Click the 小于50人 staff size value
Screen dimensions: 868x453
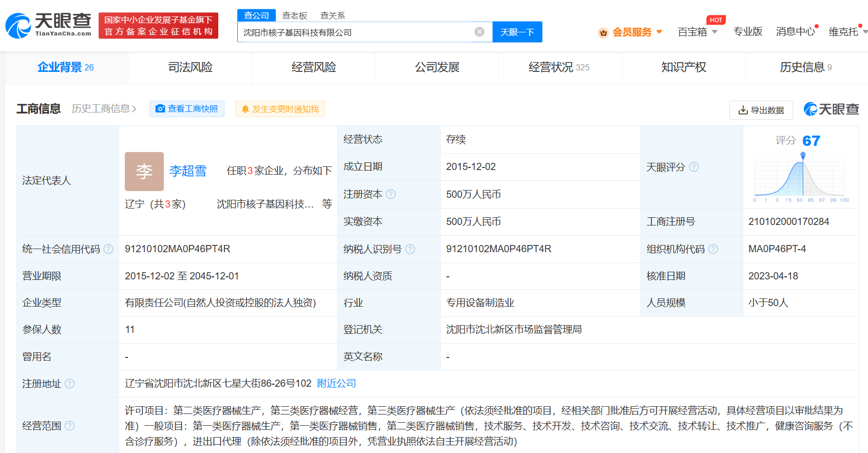click(x=768, y=303)
